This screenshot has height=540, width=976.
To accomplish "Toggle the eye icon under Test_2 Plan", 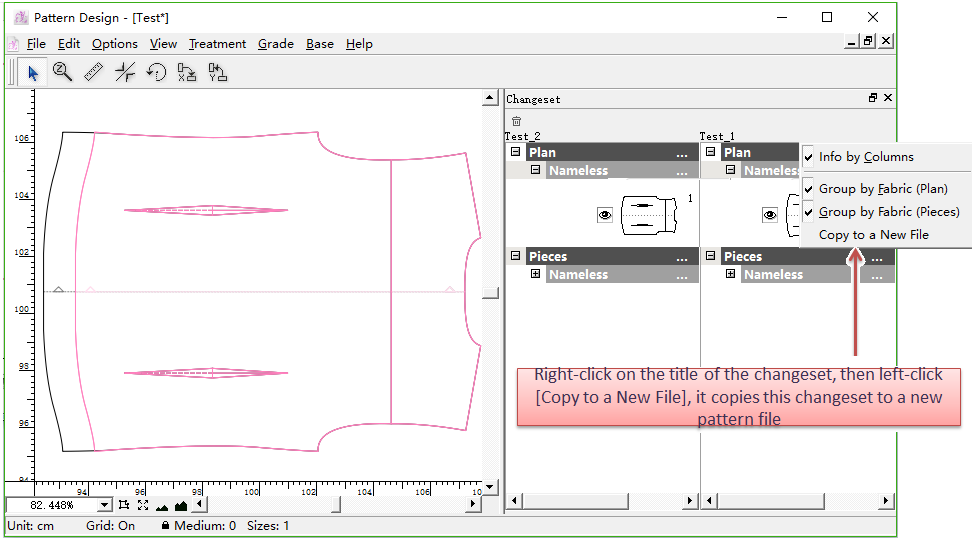I will [x=605, y=214].
